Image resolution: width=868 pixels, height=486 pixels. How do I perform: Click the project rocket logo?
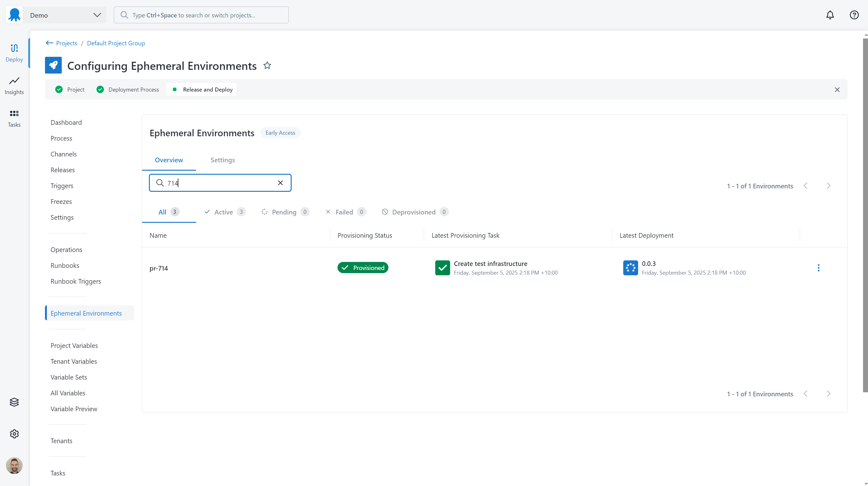(53, 65)
